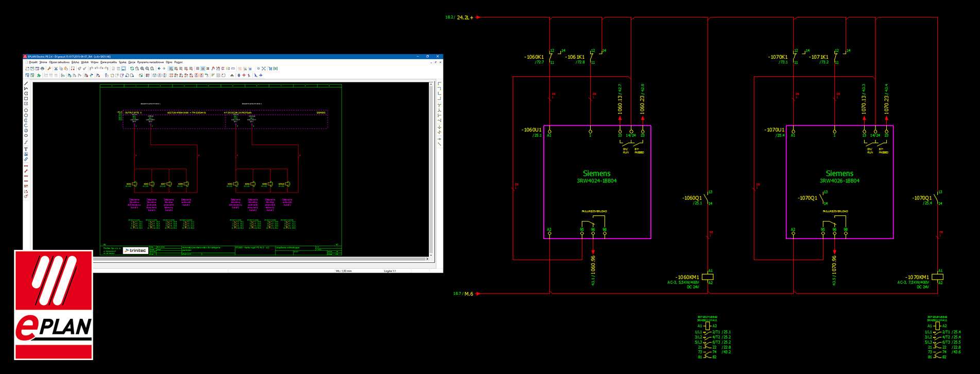
Task: Insert hyperlink tool in left toolbar
Action: [26, 159]
